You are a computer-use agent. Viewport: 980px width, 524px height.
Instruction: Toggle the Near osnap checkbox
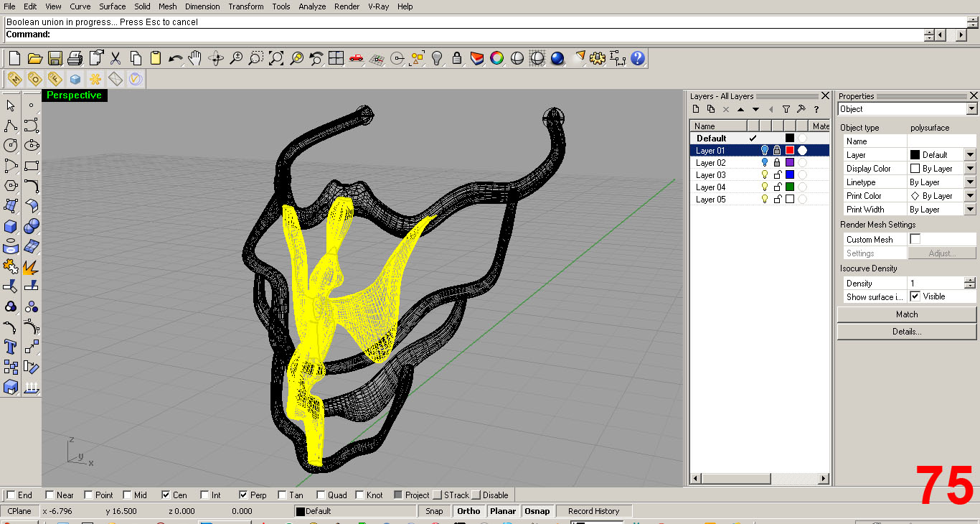click(50, 495)
